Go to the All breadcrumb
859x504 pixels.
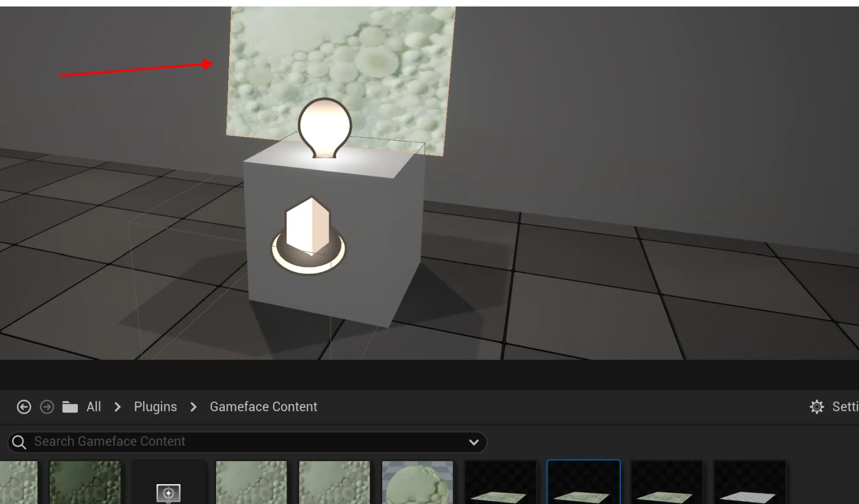[x=94, y=407]
